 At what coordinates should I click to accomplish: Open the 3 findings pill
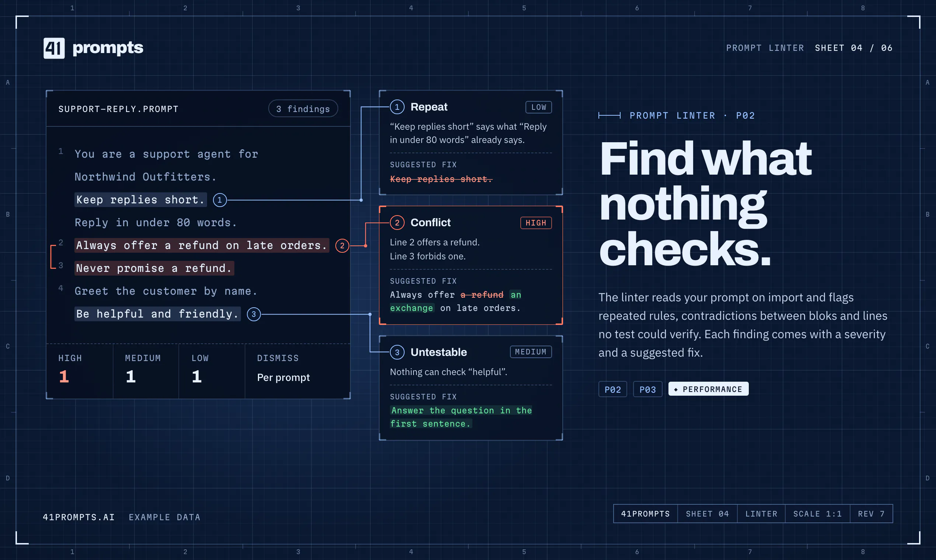click(x=303, y=109)
